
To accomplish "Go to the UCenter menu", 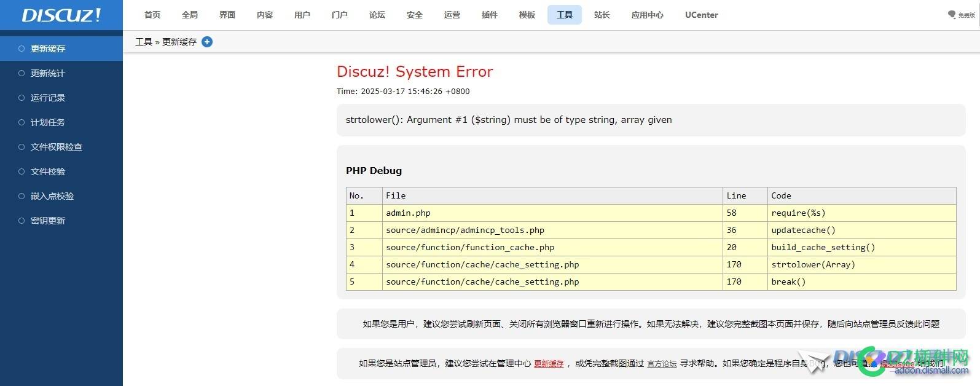I will click(701, 15).
